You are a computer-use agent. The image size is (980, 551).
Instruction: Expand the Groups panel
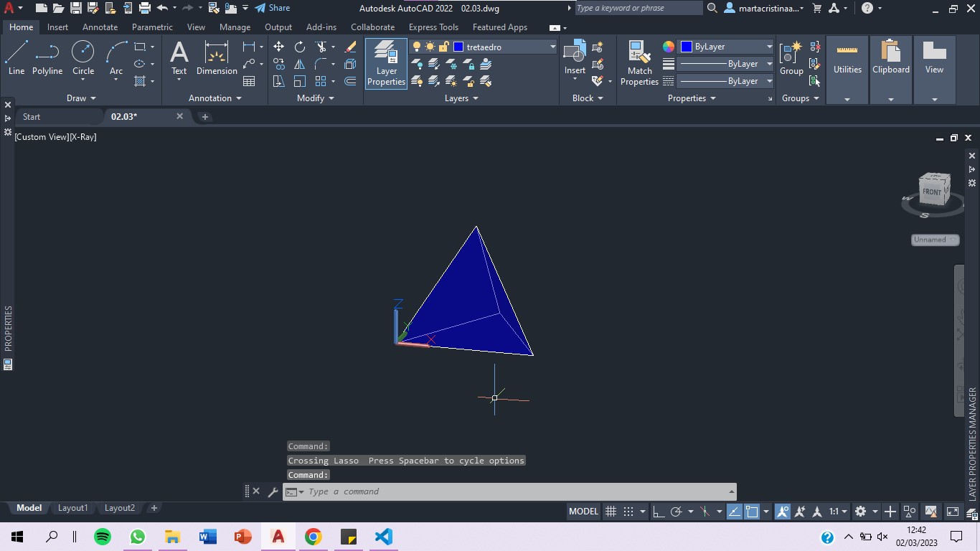coord(800,98)
